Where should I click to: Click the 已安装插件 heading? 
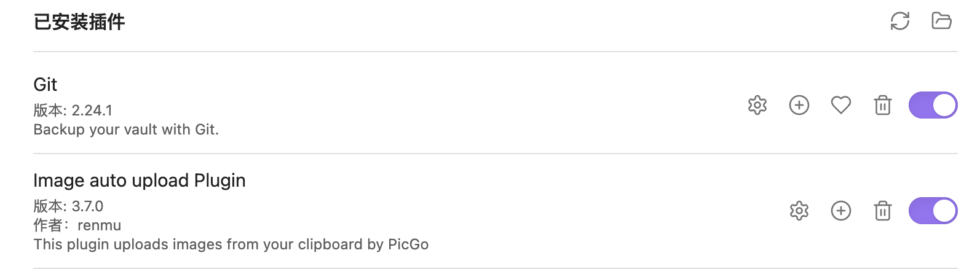[x=79, y=22]
